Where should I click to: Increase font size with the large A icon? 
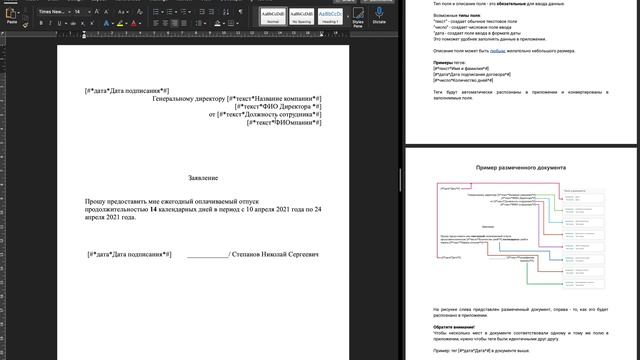pyautogui.click(x=97, y=12)
